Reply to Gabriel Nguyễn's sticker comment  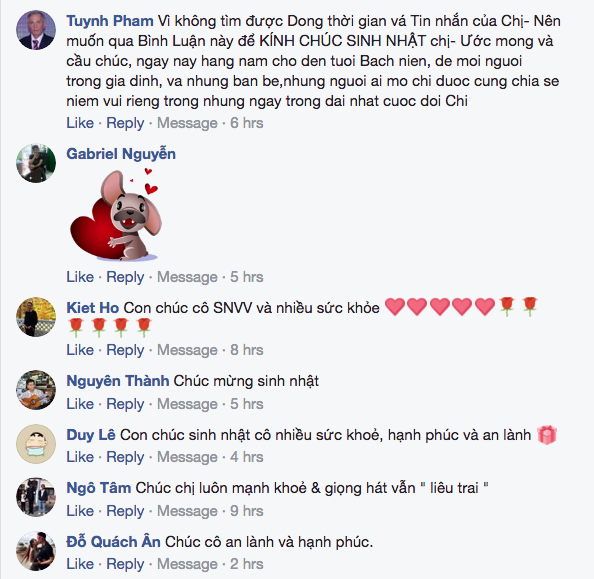(125, 277)
